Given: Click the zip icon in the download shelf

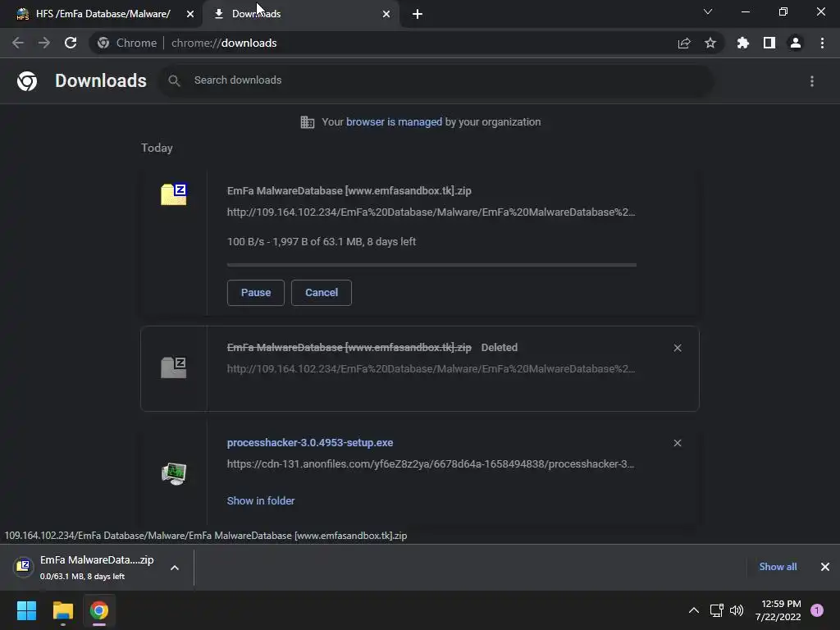Looking at the screenshot, I should coord(23,566).
